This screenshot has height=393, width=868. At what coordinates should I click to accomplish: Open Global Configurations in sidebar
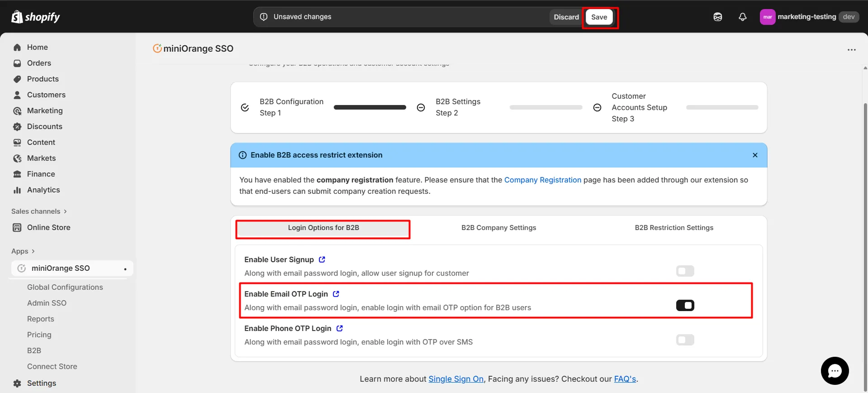[65, 288]
